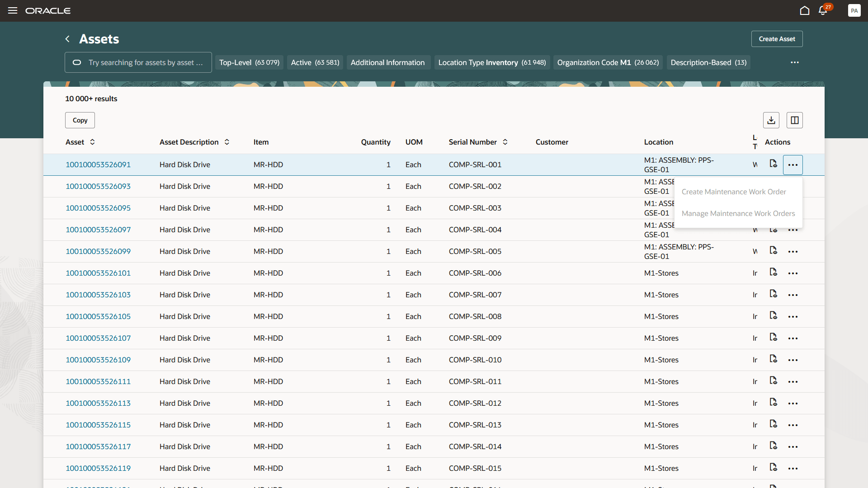868x488 pixels.
Task: Open asset link 100100053526111
Action: point(98,381)
